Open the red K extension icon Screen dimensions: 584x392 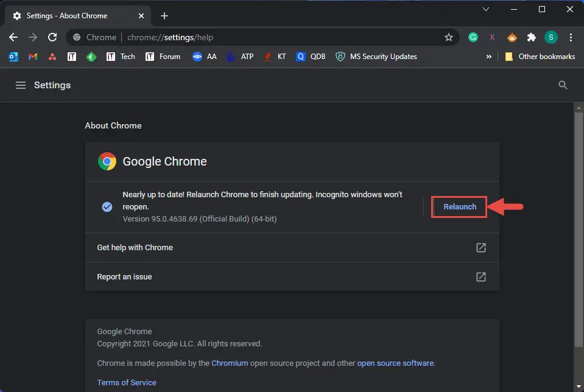click(493, 37)
